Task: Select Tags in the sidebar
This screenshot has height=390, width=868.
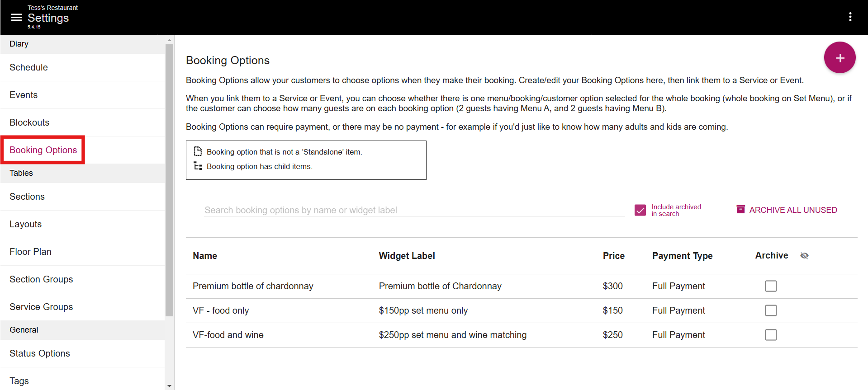Action: click(x=19, y=381)
